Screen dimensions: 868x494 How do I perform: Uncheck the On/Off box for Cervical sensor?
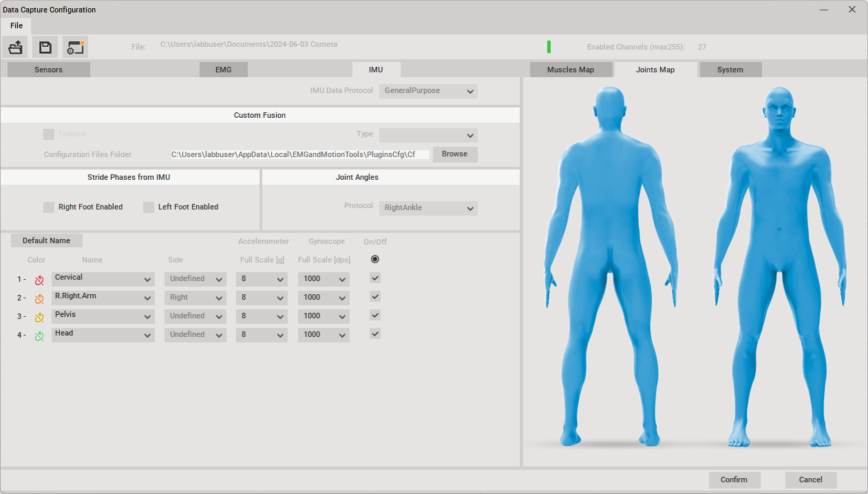pyautogui.click(x=375, y=278)
